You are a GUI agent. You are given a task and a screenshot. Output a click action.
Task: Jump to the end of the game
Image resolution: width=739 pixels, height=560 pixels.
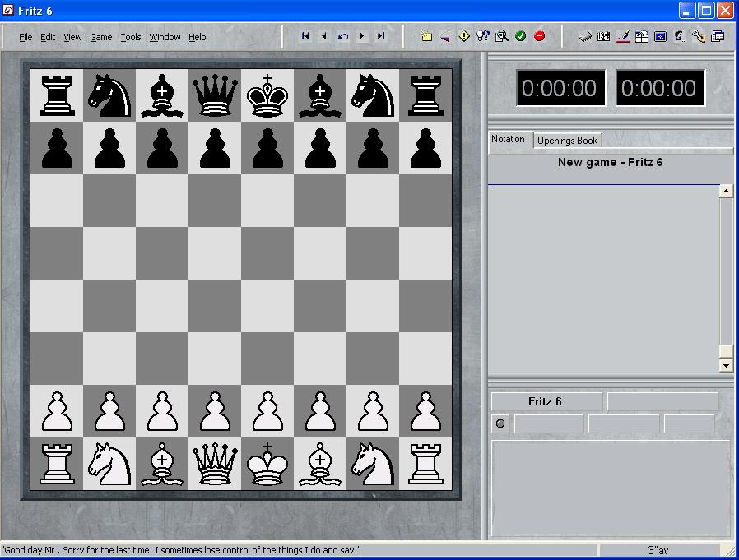click(x=381, y=36)
